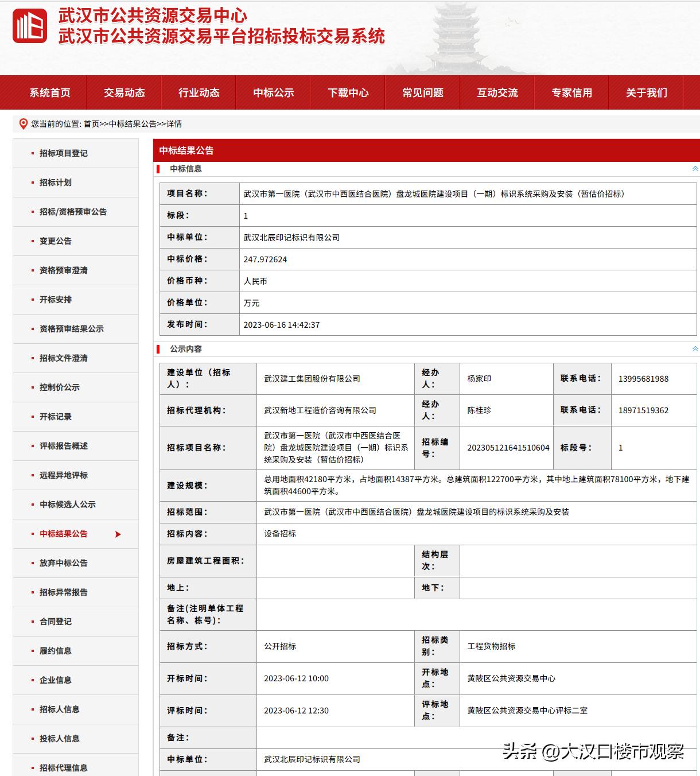The height and width of the screenshot is (776, 700).
Task: Open the 放弃中标公告 sidebar link
Action: coord(63,563)
